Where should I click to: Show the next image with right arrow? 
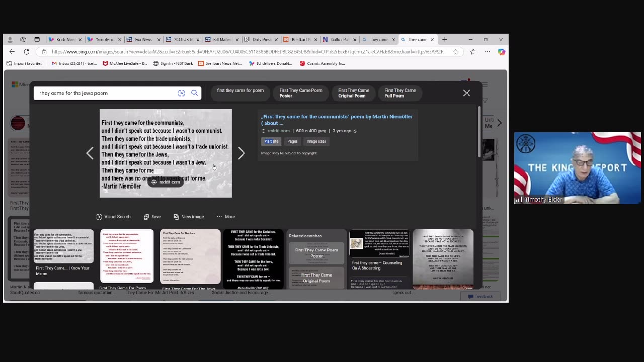(242, 153)
